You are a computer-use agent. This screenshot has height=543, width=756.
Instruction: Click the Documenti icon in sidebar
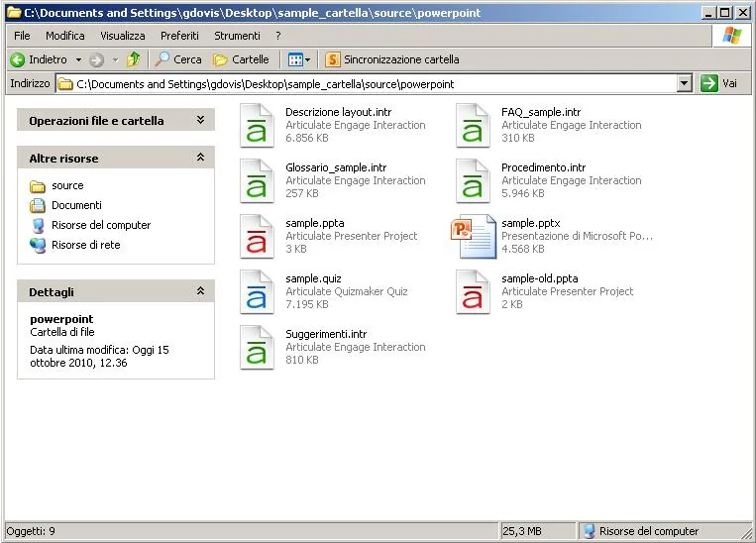[37, 205]
